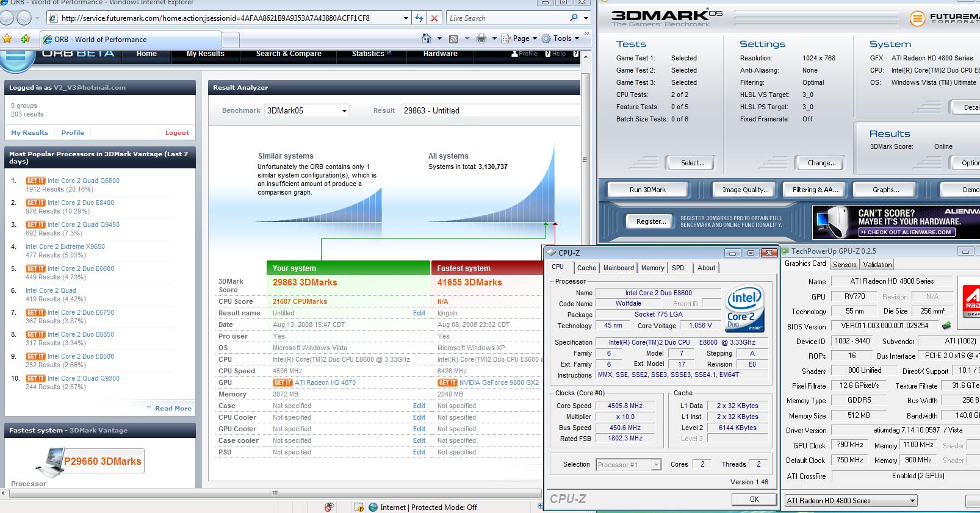Click Live Search magnifier icon
Viewport: 980px width, 513px height.
(573, 18)
